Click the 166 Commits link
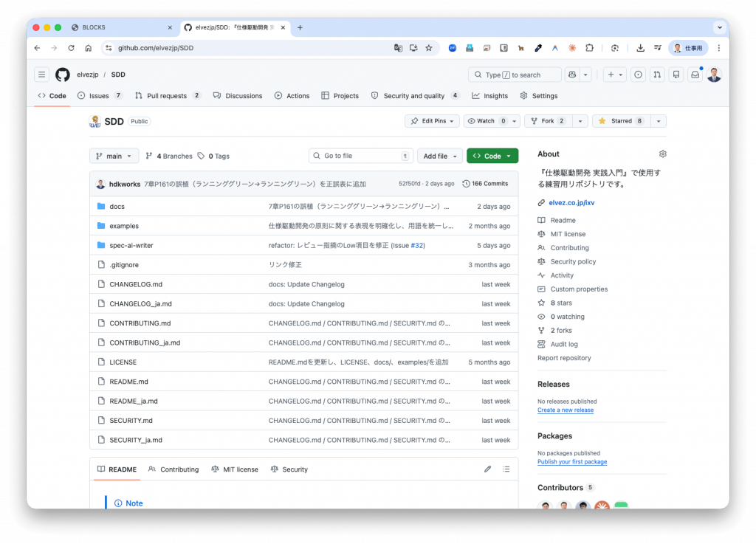Image resolution: width=756 pixels, height=544 pixels. click(486, 184)
